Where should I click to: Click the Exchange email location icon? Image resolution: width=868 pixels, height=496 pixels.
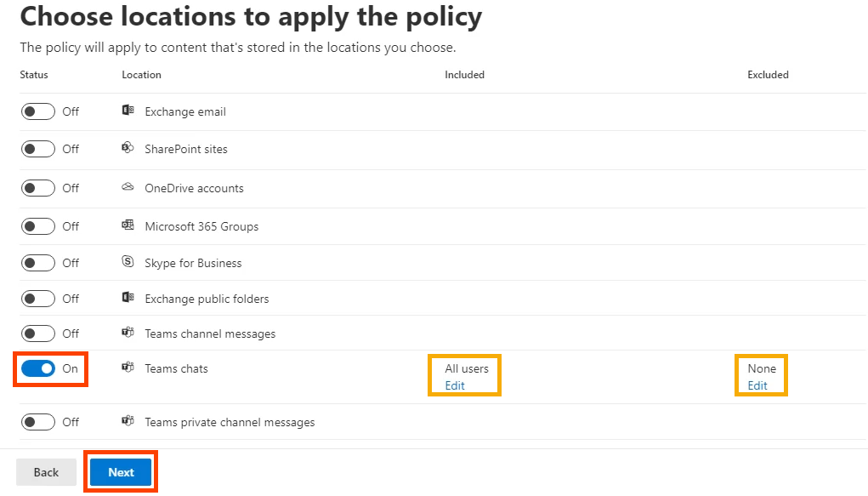pyautogui.click(x=128, y=111)
